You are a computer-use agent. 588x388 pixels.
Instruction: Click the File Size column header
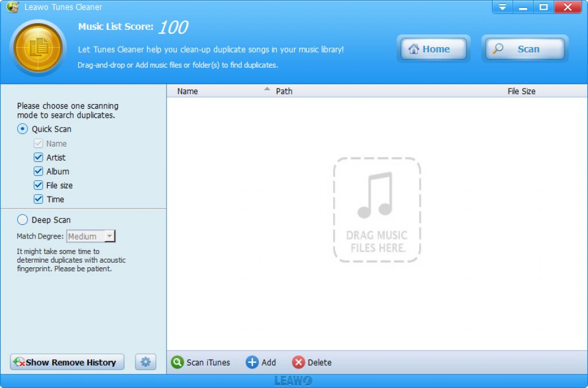click(521, 91)
